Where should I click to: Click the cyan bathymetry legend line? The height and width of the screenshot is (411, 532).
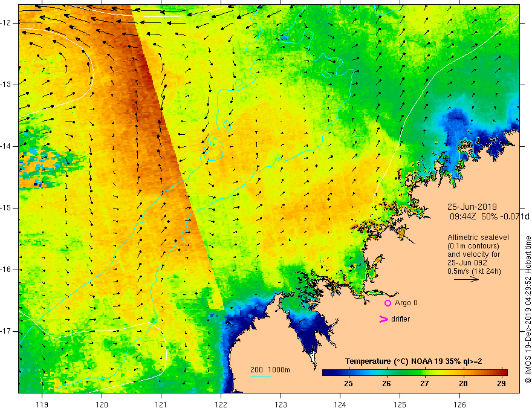click(x=260, y=376)
